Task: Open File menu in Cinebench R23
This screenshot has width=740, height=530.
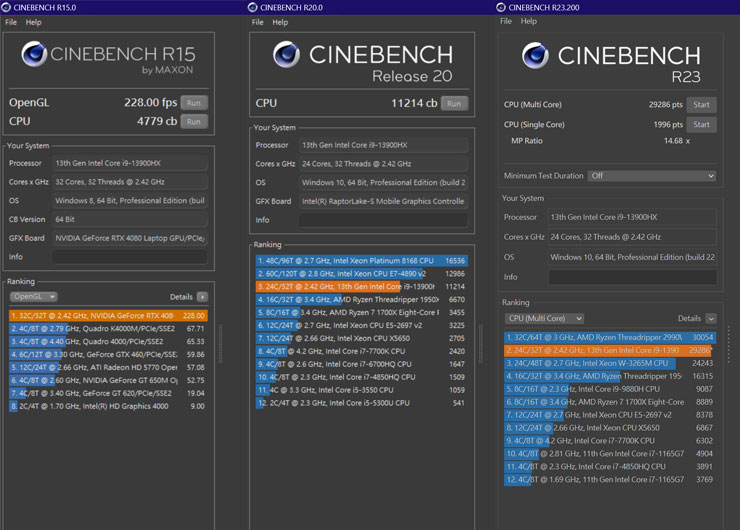Action: 505,21
